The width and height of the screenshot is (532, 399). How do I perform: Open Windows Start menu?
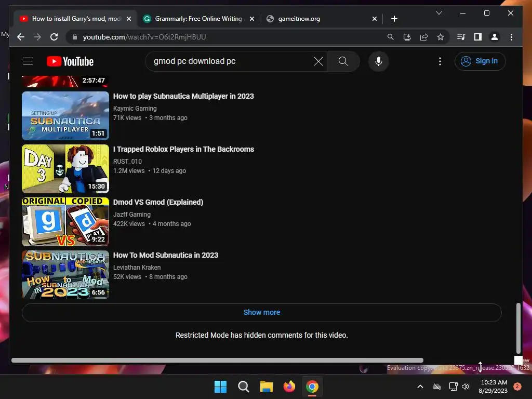[x=220, y=387]
